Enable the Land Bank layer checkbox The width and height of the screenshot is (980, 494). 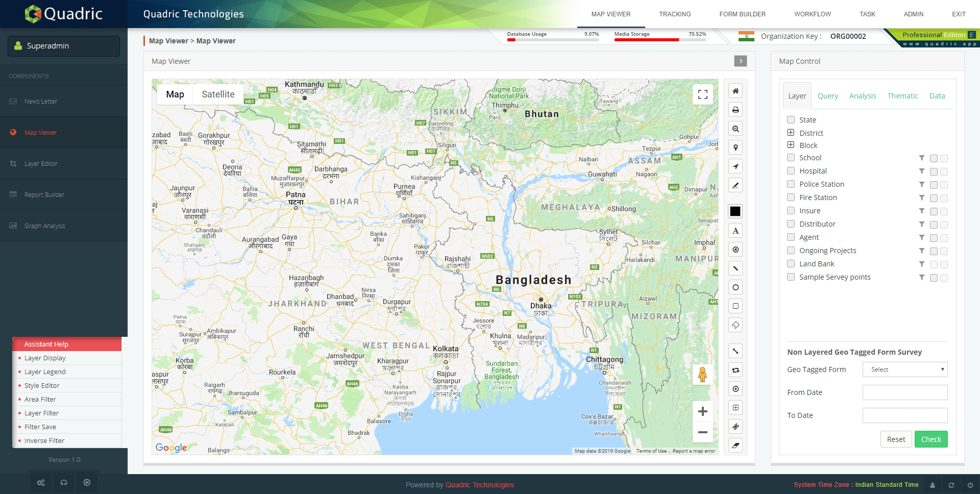point(791,264)
